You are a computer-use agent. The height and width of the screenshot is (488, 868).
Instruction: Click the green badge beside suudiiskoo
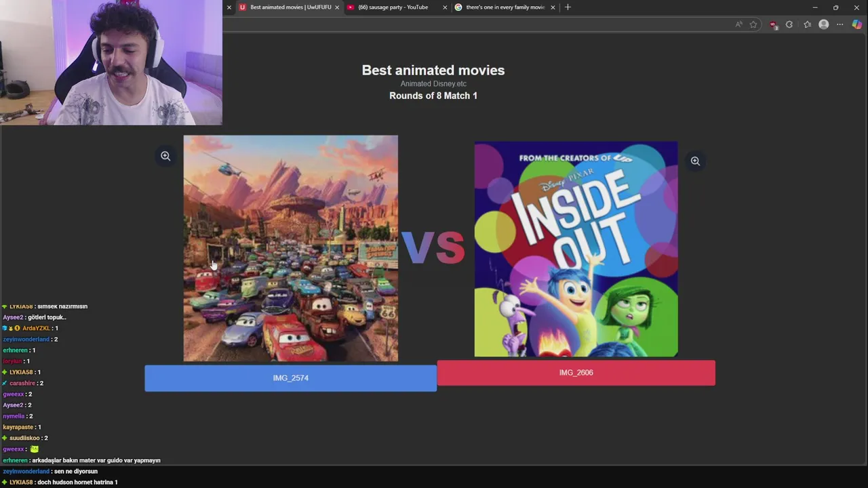[5, 438]
